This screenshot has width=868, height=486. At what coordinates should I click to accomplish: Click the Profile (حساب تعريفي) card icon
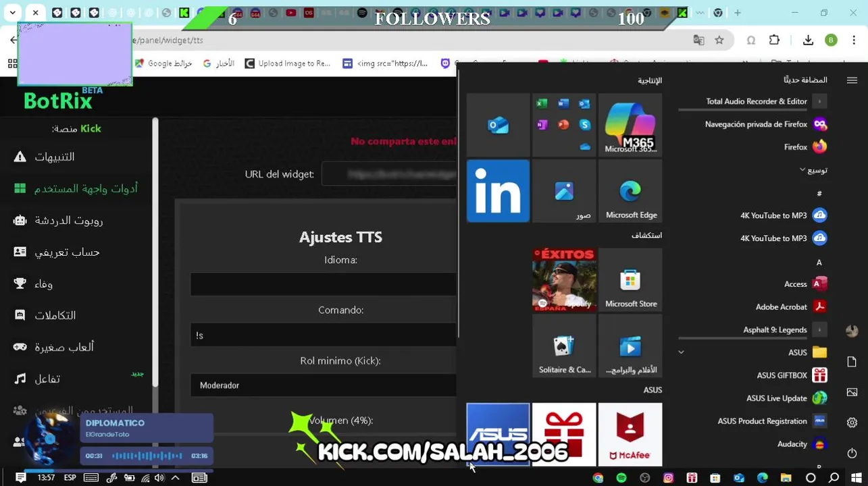[20, 252]
